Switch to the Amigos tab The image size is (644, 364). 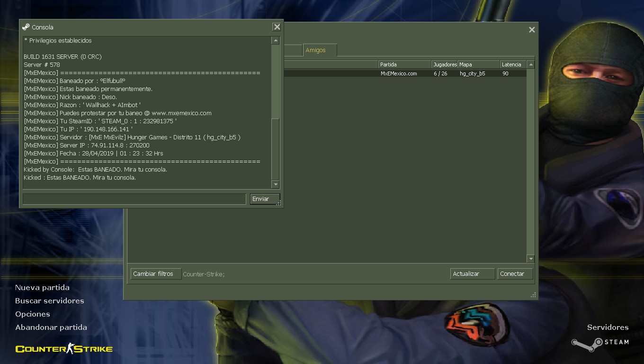tap(320, 50)
